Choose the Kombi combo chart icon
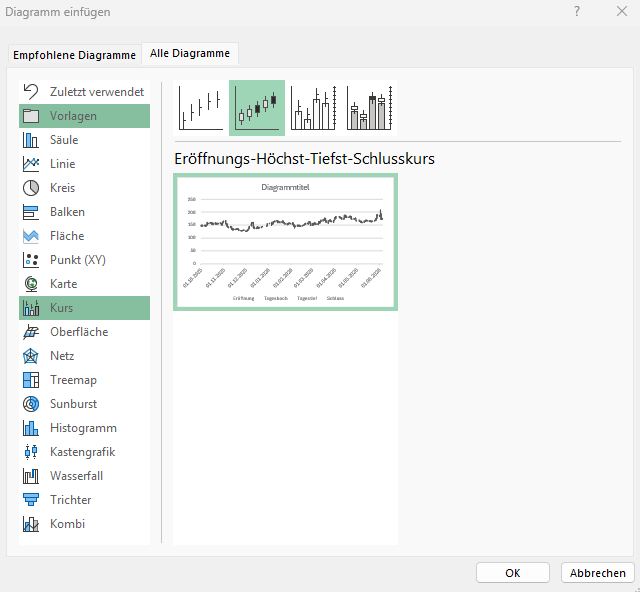 pyautogui.click(x=31, y=524)
